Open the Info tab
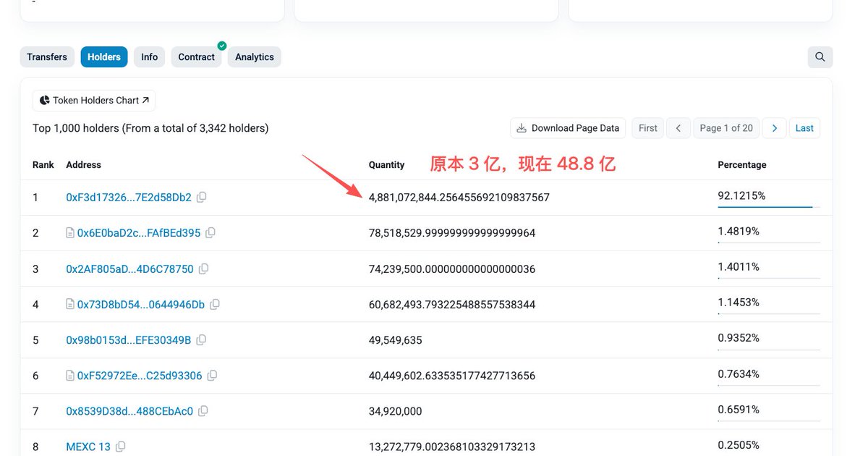 [x=150, y=57]
